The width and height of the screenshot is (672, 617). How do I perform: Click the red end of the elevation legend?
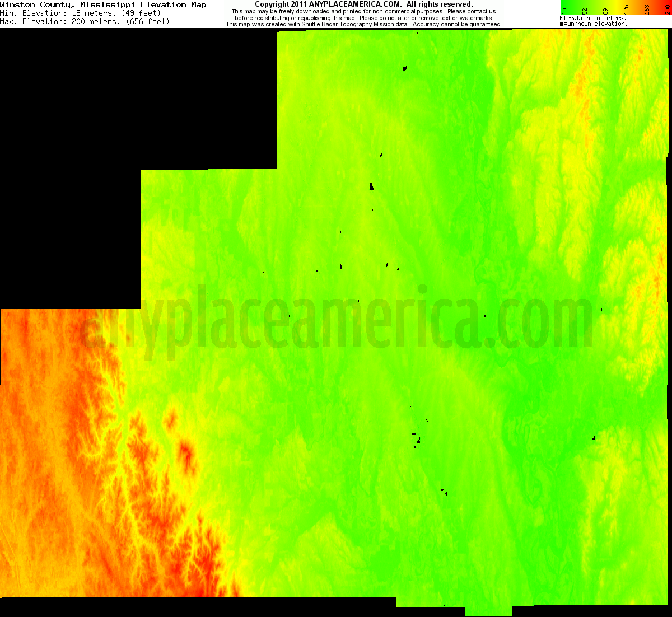pyautogui.click(x=669, y=4)
